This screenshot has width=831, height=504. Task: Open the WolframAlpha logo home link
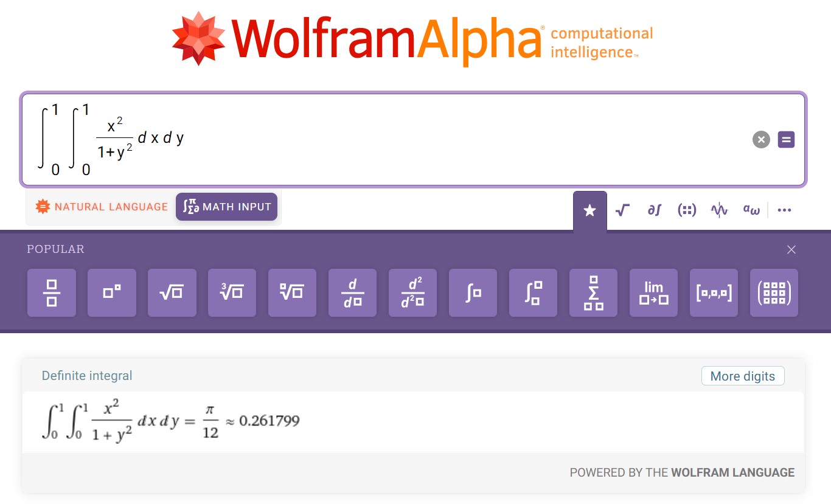point(412,38)
